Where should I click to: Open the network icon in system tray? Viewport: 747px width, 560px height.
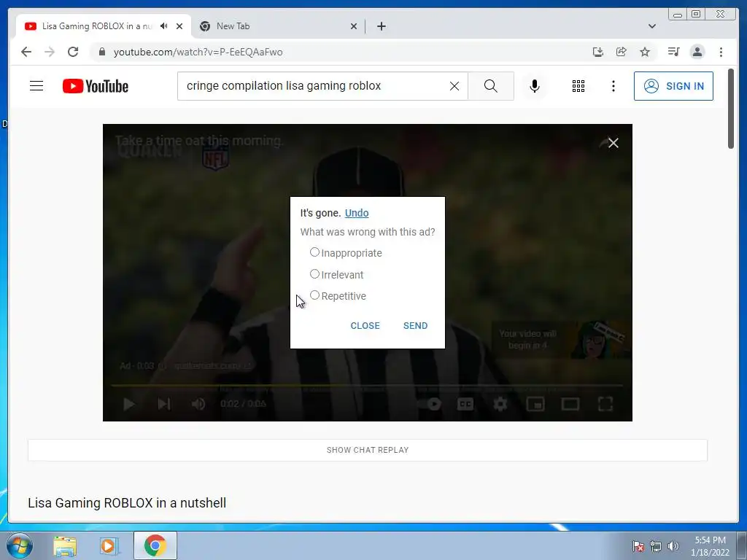point(656,546)
